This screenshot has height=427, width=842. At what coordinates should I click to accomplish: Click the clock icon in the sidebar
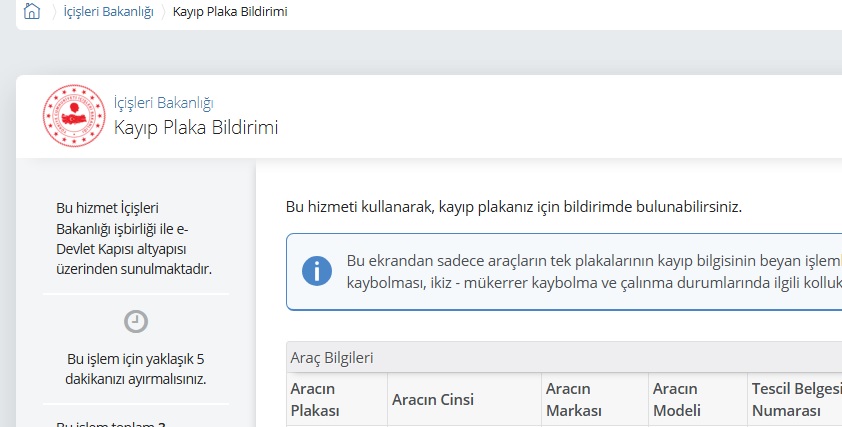pyautogui.click(x=136, y=321)
